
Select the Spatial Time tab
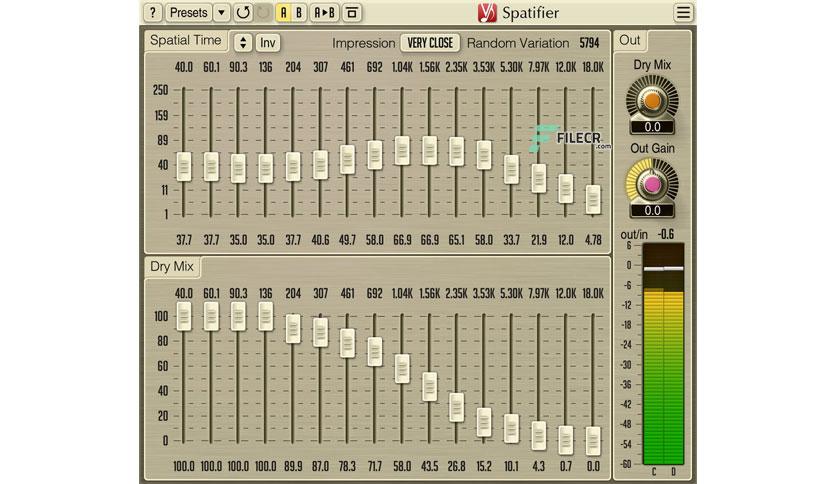(x=186, y=41)
